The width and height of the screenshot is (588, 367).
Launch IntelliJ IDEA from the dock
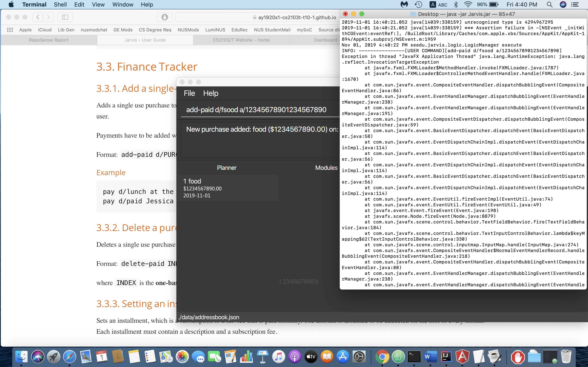pos(446,357)
